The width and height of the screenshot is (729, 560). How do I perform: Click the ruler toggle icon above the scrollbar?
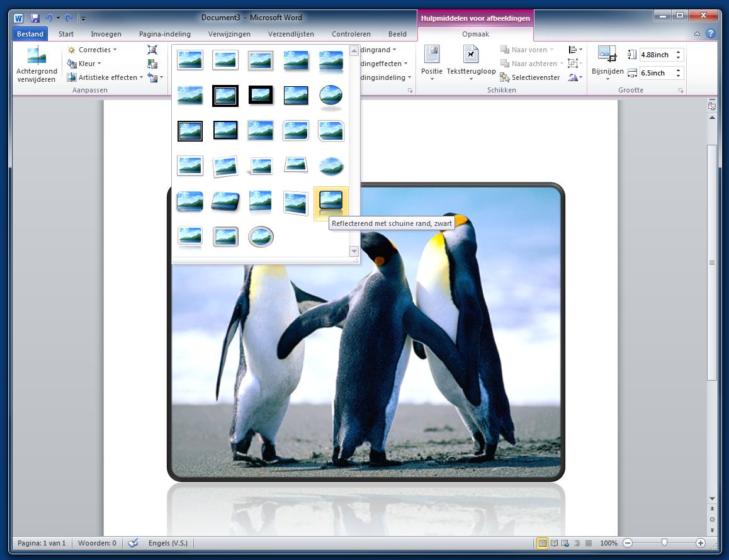point(712,106)
